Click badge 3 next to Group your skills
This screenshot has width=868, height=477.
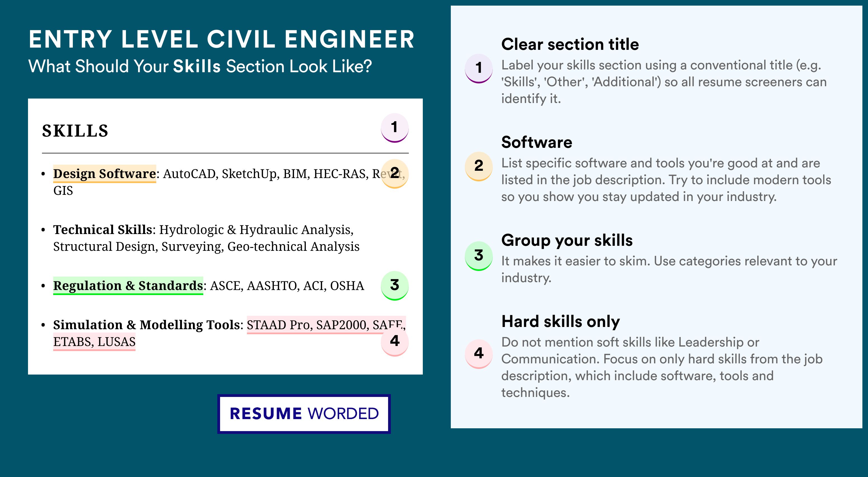tap(479, 256)
